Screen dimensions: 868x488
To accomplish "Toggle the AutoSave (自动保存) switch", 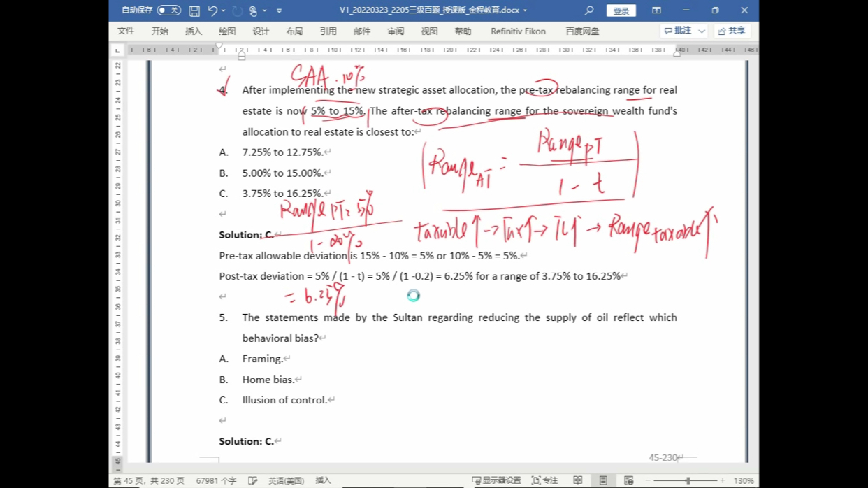I will click(x=168, y=10).
